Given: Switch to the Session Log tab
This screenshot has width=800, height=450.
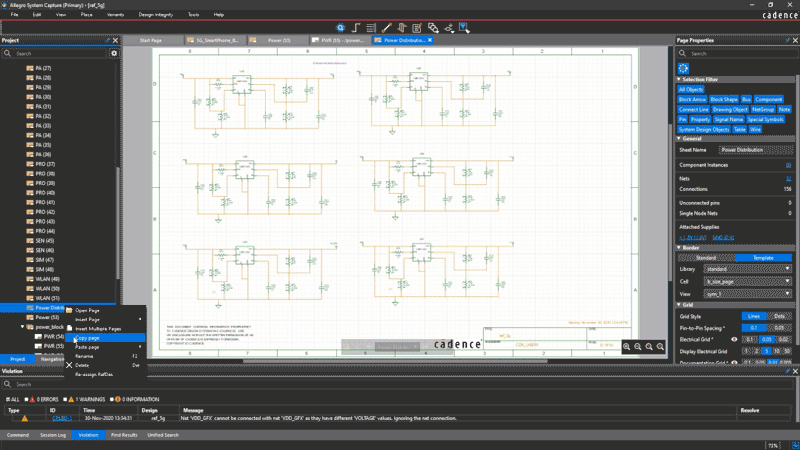Looking at the screenshot, I should pos(53,435).
